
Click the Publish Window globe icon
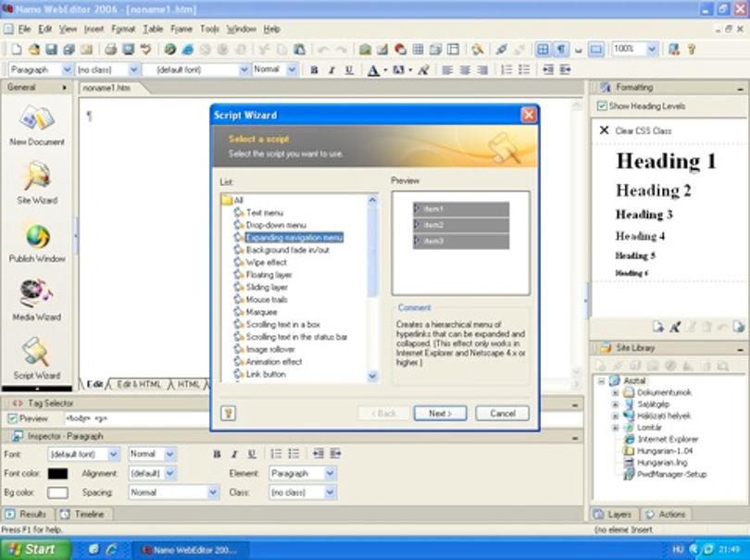pyautogui.click(x=37, y=236)
